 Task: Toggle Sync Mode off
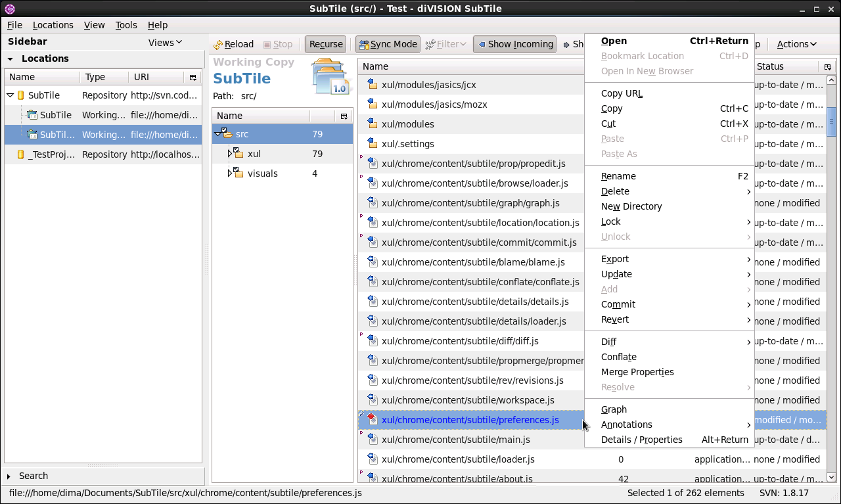(388, 43)
